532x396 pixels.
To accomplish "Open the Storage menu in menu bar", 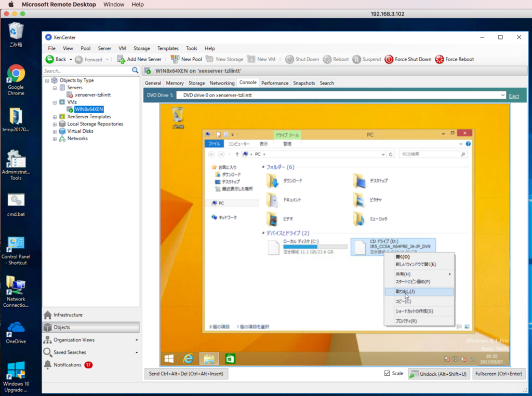I will click(x=141, y=48).
